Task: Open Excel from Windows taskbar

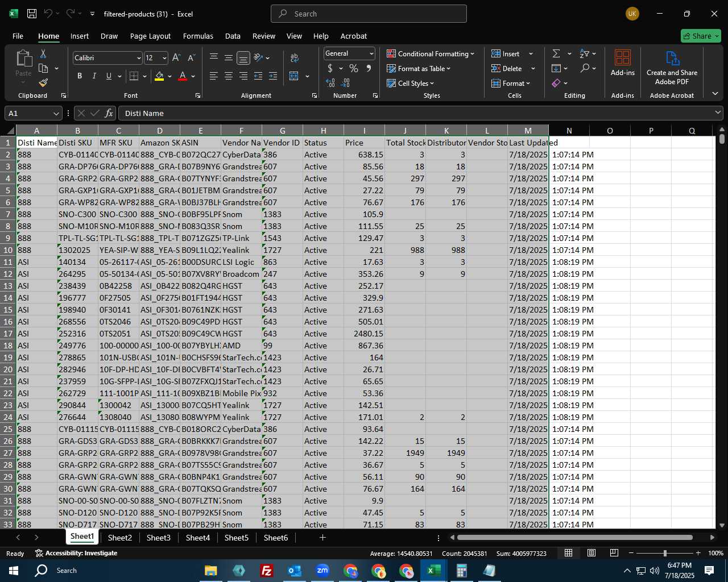Action: pyautogui.click(x=434, y=570)
